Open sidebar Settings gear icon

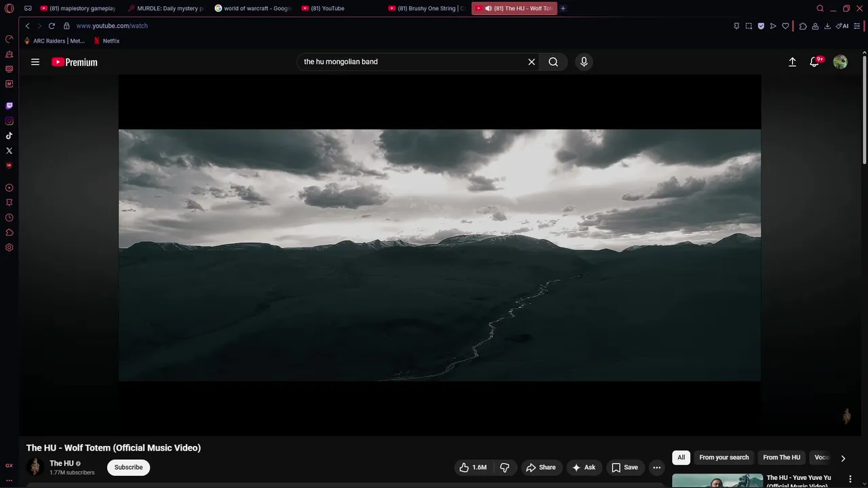point(9,247)
